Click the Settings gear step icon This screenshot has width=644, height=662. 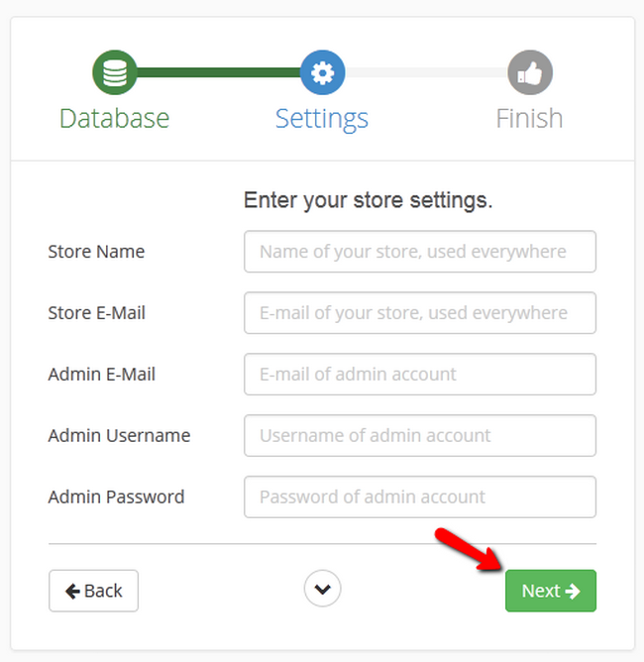[x=322, y=72]
